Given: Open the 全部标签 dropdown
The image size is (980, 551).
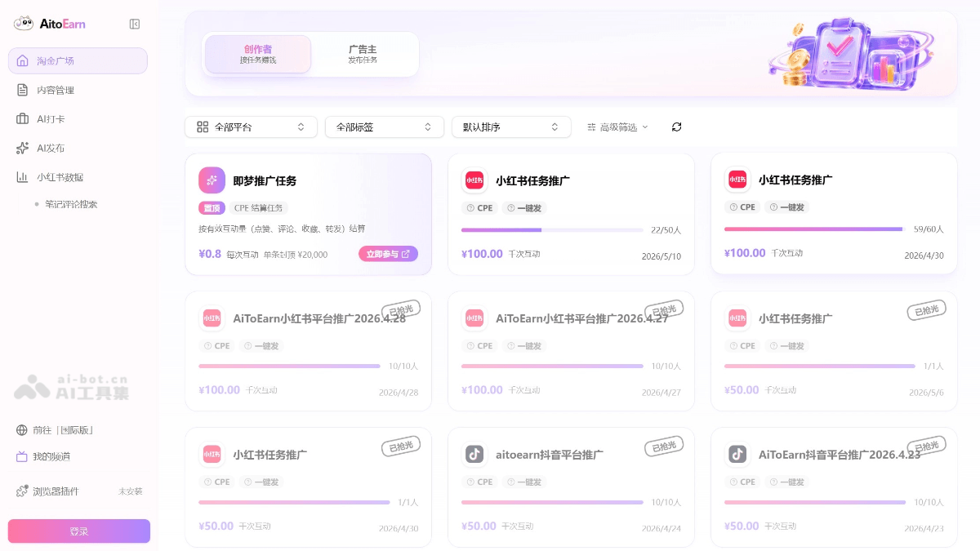Looking at the screenshot, I should (384, 127).
